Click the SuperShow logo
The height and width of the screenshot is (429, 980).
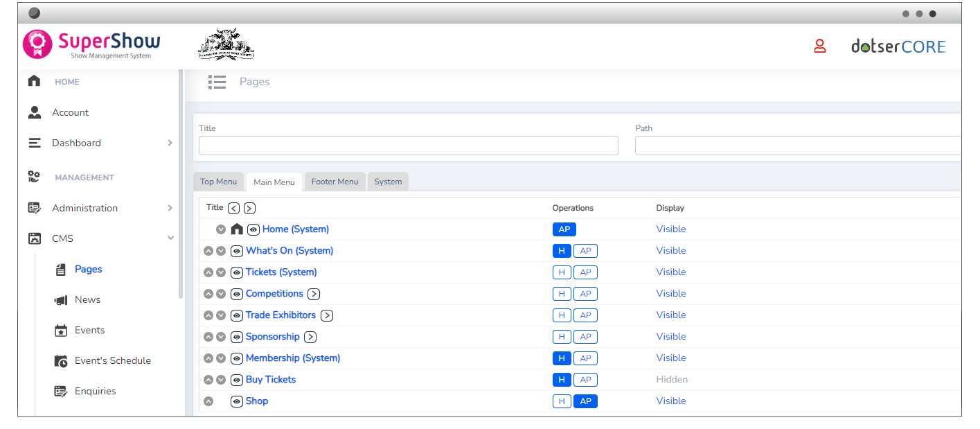point(91,45)
